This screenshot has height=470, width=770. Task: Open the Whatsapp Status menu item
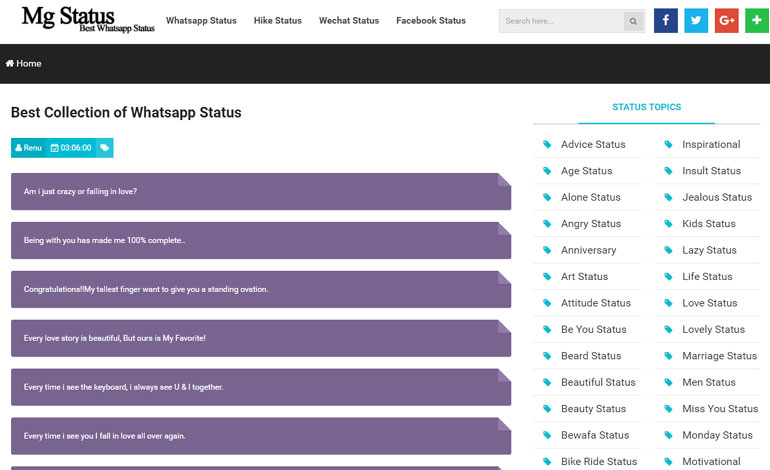[201, 21]
